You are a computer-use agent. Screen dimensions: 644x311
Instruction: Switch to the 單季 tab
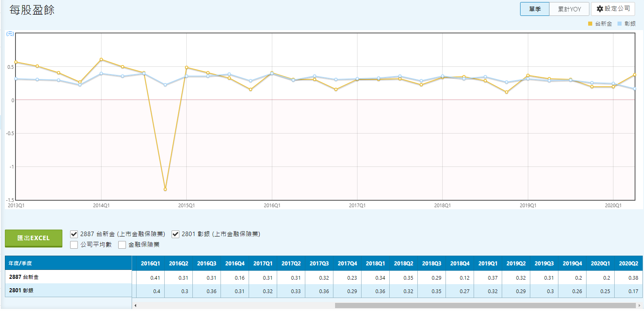tap(535, 9)
